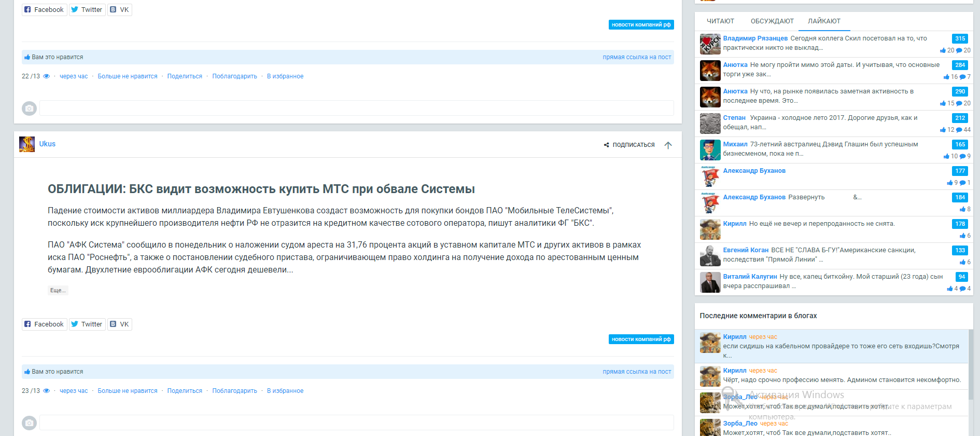This screenshot has height=436, width=980.
Task: Open Михаил author link
Action: pos(735,144)
